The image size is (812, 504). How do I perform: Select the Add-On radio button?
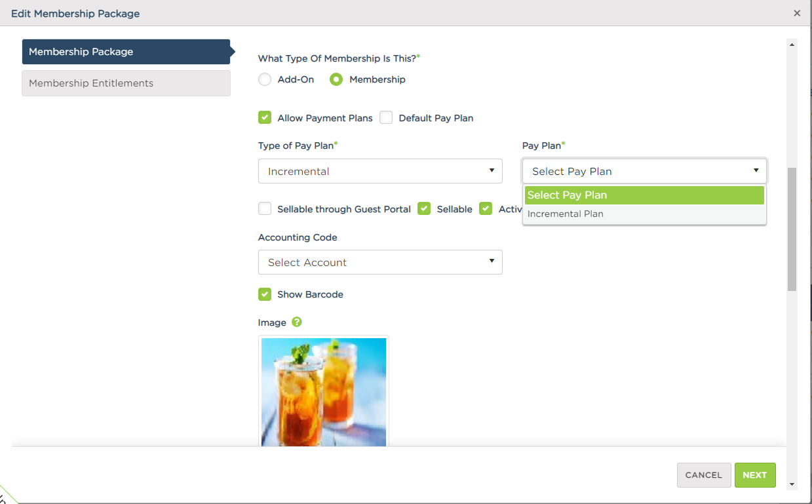tap(265, 79)
